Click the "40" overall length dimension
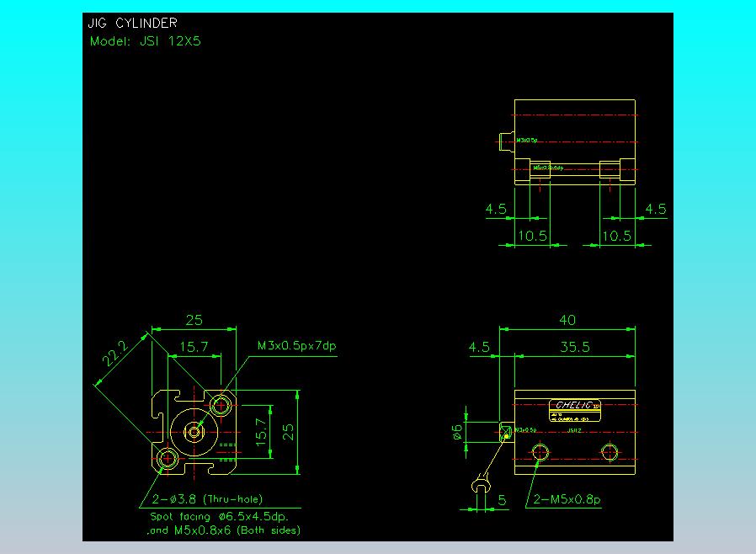Image resolution: width=756 pixels, height=554 pixels. (567, 320)
